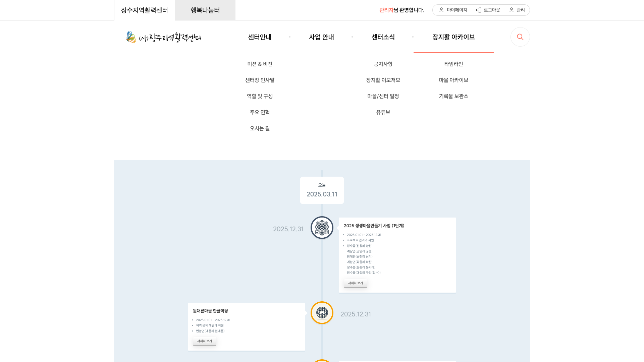Click the 프로젝트 관리와 지원 bullet text

(x=360, y=240)
